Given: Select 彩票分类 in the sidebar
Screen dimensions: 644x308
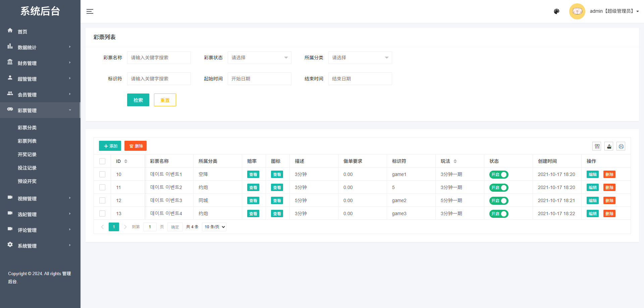Looking at the screenshot, I should pyautogui.click(x=27, y=127).
